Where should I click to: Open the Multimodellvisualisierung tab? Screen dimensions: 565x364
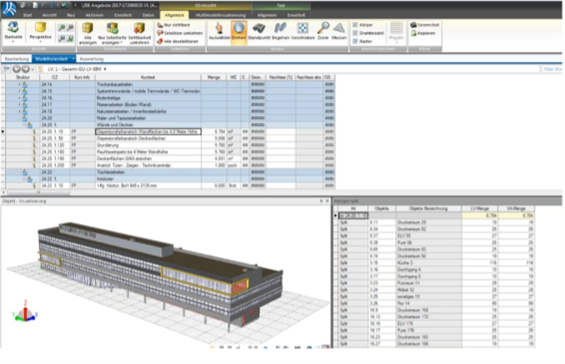(221, 15)
